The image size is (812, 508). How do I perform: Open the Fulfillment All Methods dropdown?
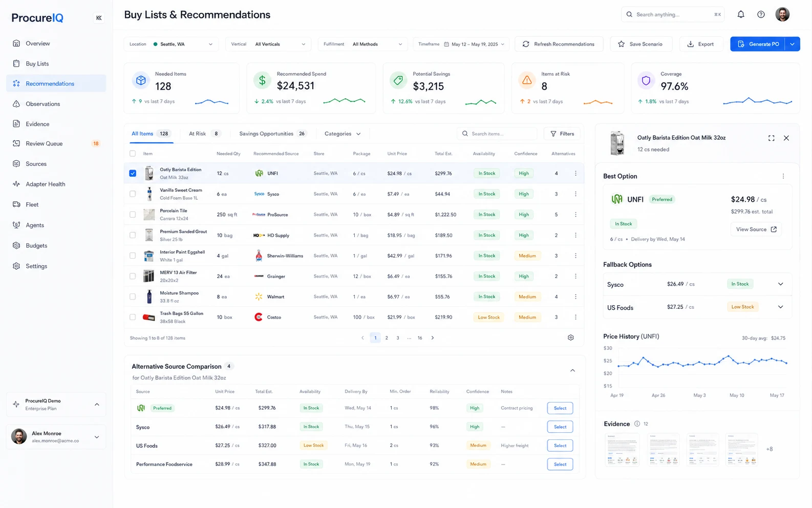coord(363,44)
